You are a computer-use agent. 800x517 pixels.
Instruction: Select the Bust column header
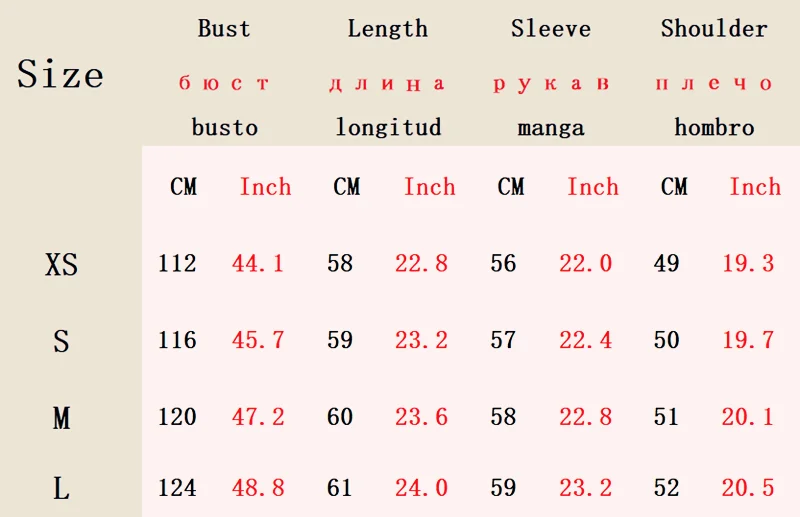coord(224,29)
